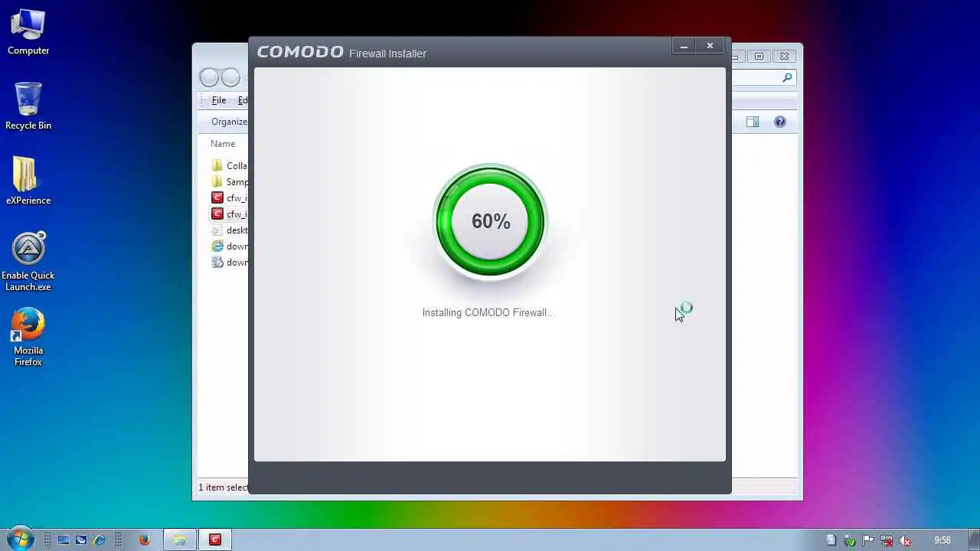This screenshot has height=551, width=980.
Task: Click the Explorer Back navigation button
Action: pos(209,77)
